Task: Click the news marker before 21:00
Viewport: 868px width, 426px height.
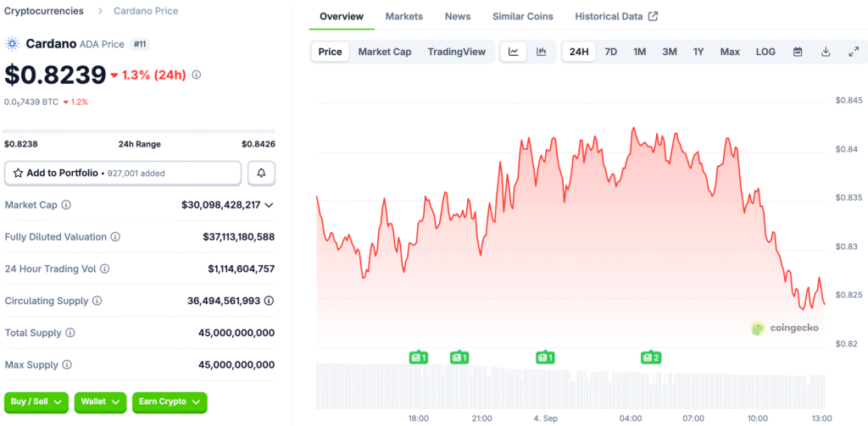Action: pyautogui.click(x=459, y=357)
